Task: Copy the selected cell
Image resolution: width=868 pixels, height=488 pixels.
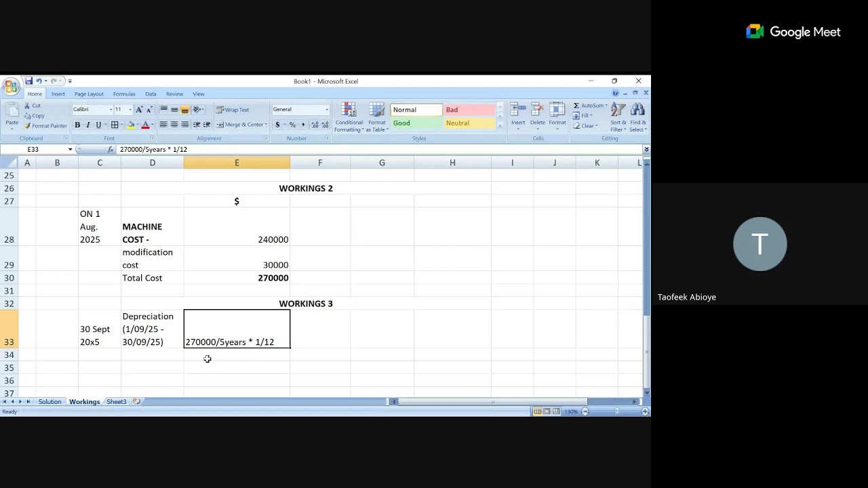Action: click(35, 116)
